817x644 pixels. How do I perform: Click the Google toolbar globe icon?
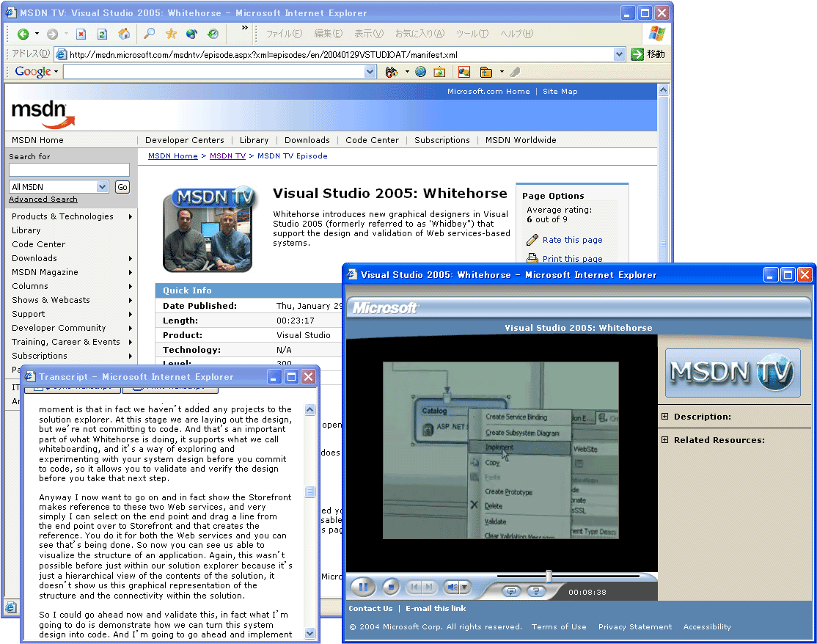pyautogui.click(x=420, y=72)
